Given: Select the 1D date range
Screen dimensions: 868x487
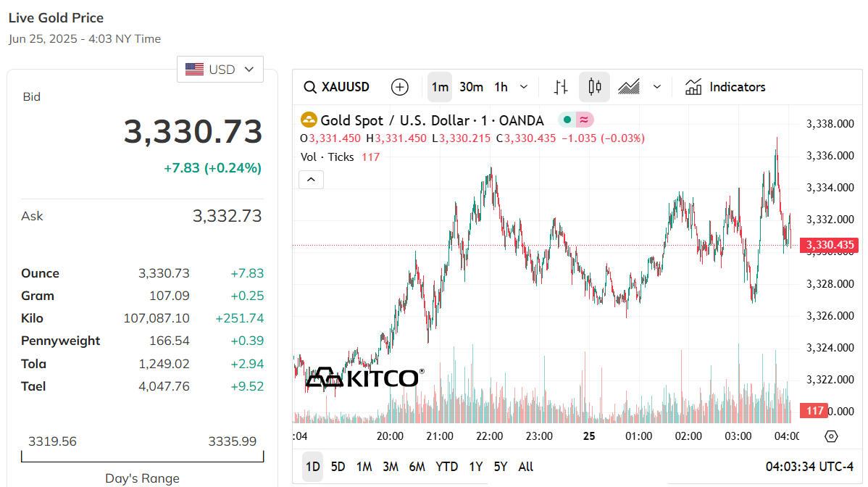Looking at the screenshot, I should pyautogui.click(x=313, y=467).
